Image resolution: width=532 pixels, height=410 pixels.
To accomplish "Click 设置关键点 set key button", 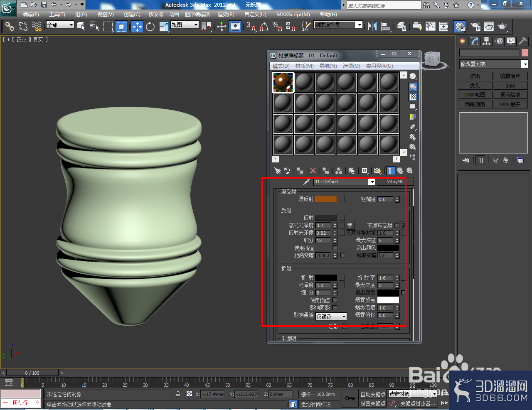I will (373, 403).
